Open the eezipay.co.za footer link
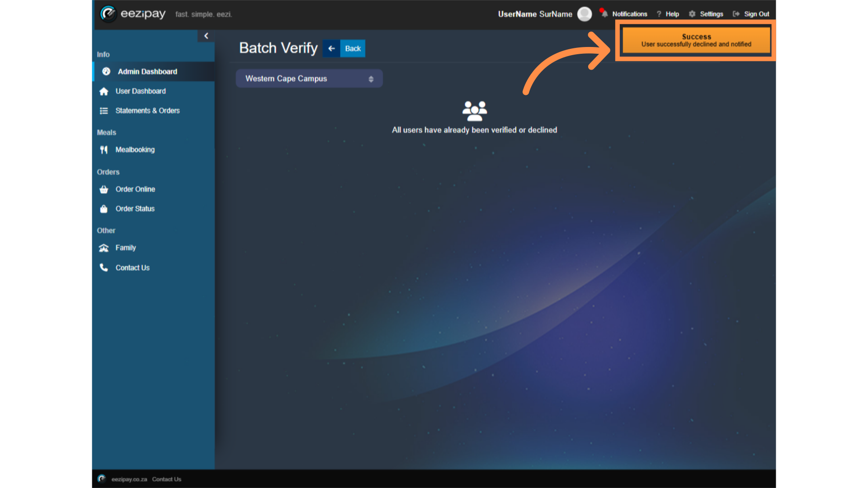Viewport: 868px width, 488px height. (129, 479)
